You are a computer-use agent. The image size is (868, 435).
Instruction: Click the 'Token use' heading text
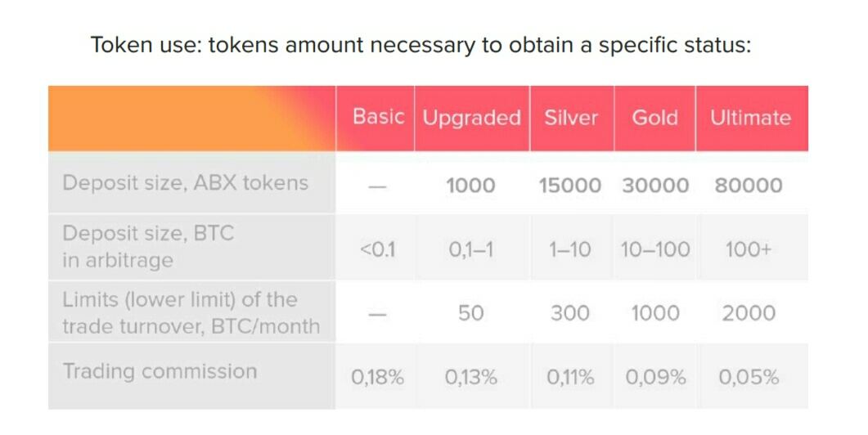point(421,44)
